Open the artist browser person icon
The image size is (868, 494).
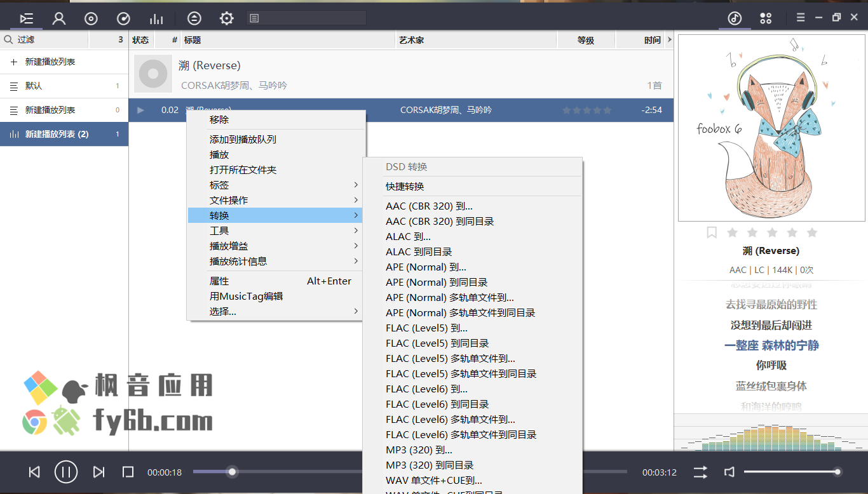click(59, 18)
